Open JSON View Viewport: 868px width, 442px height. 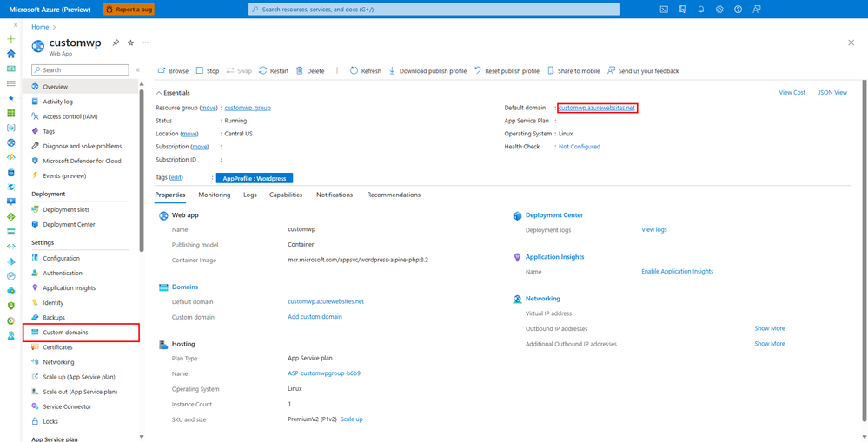[832, 92]
